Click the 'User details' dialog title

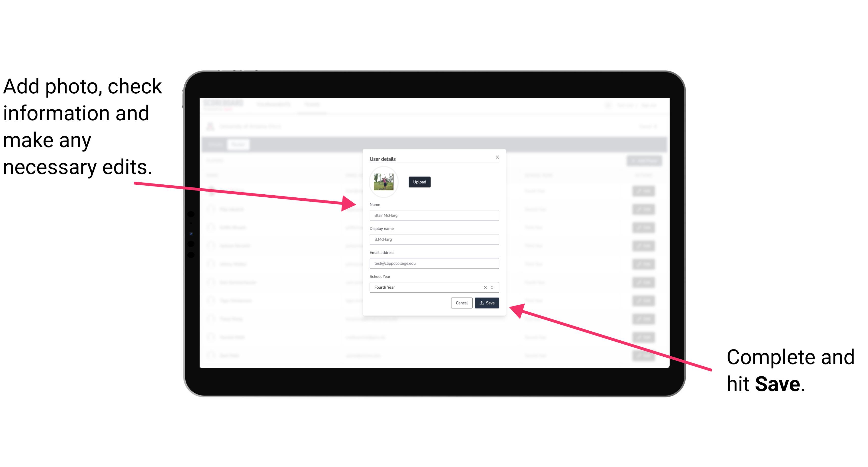click(383, 158)
